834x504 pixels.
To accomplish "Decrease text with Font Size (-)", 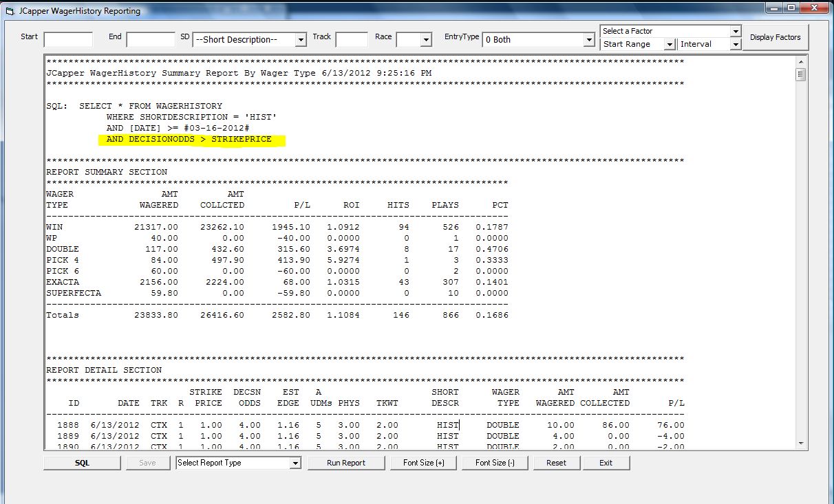I will 495,463.
